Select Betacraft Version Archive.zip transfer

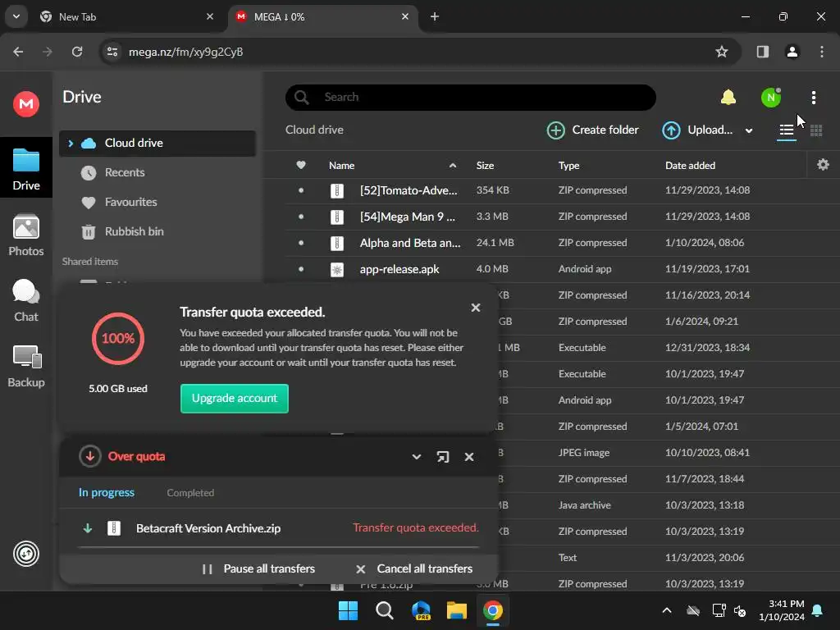pyautogui.click(x=278, y=528)
